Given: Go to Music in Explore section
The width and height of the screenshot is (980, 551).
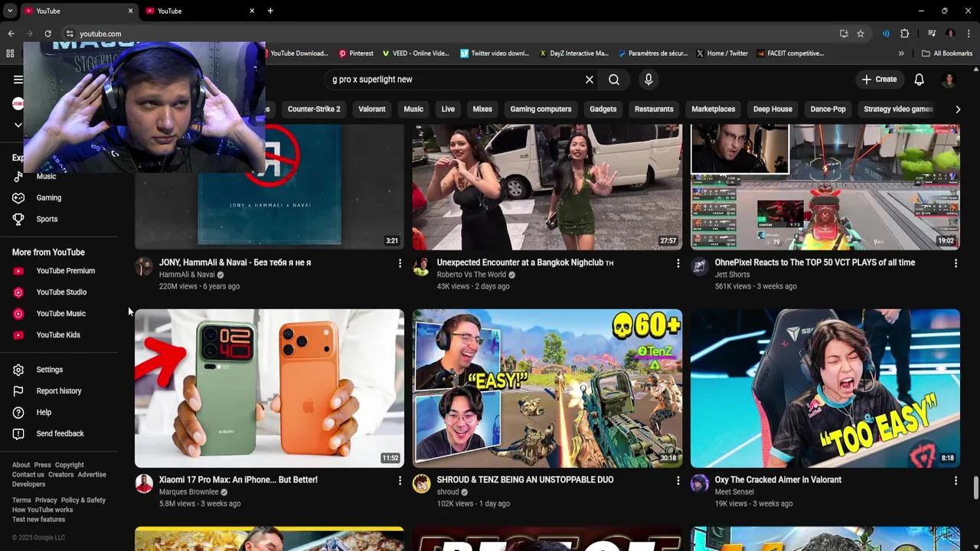Looking at the screenshot, I should point(46,177).
